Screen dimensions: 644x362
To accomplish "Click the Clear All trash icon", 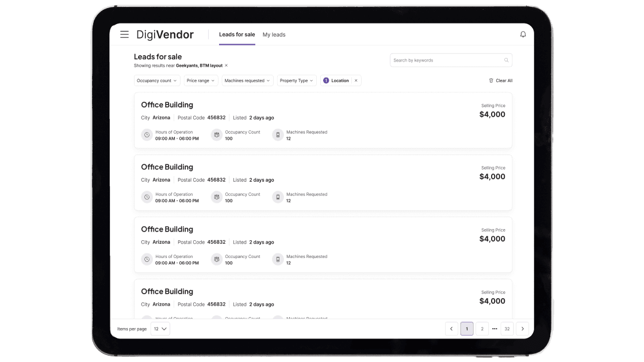I will pos(491,81).
